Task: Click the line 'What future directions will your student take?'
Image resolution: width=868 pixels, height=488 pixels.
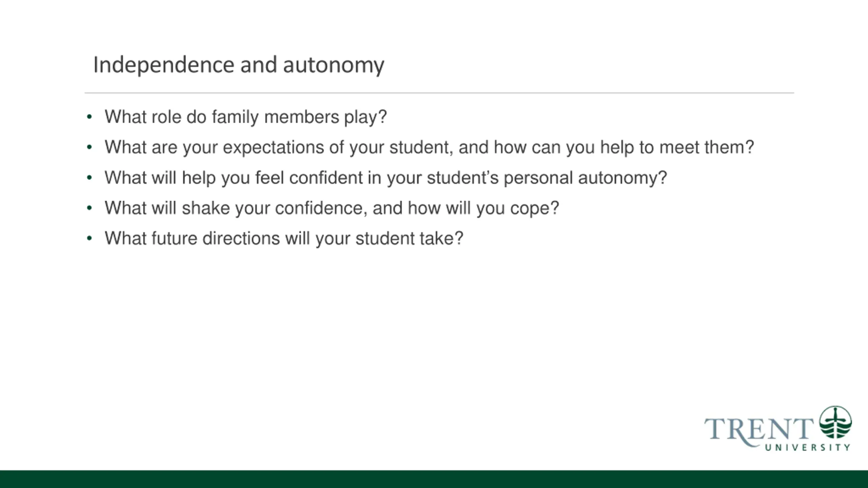Action: point(284,239)
